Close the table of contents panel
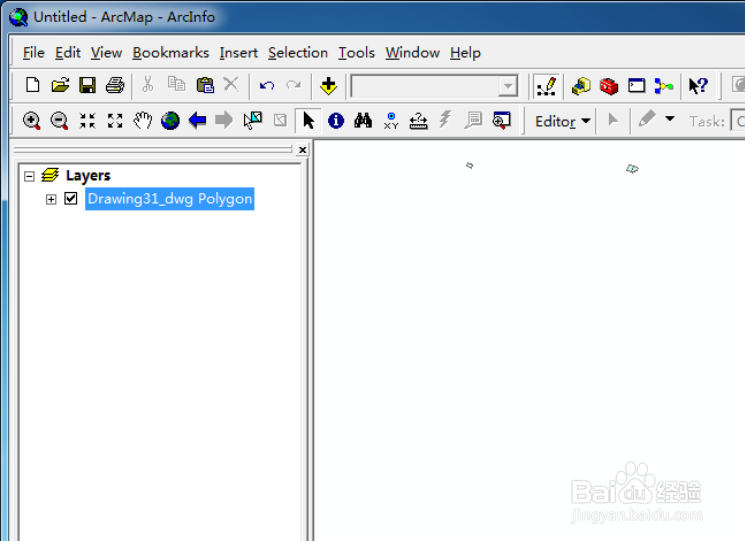The width and height of the screenshot is (745, 541). [302, 150]
